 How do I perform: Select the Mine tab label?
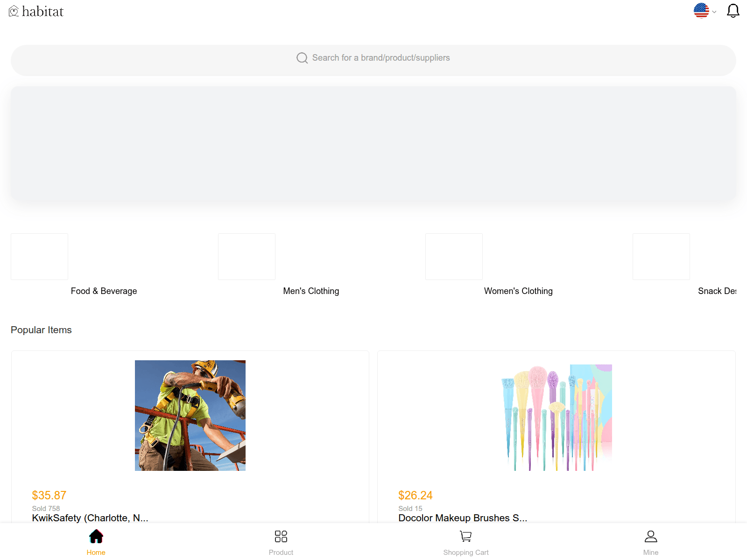click(651, 553)
